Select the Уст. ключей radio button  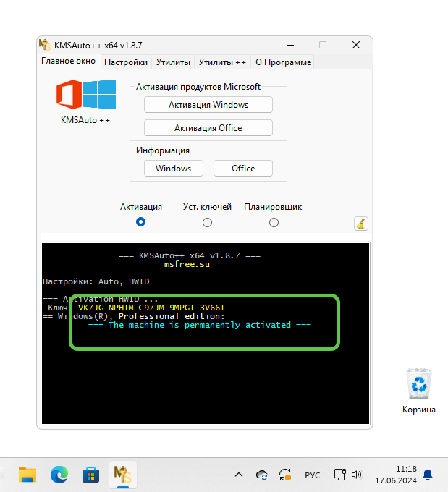coord(207,222)
